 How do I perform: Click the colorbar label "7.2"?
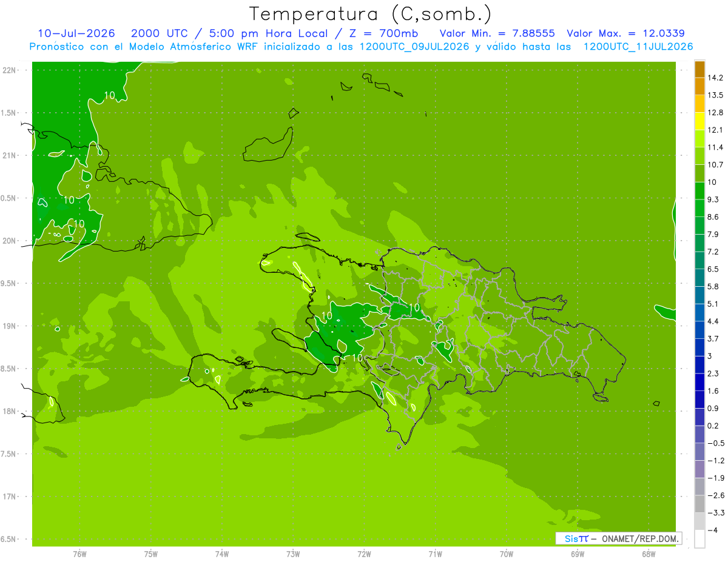(x=714, y=252)
